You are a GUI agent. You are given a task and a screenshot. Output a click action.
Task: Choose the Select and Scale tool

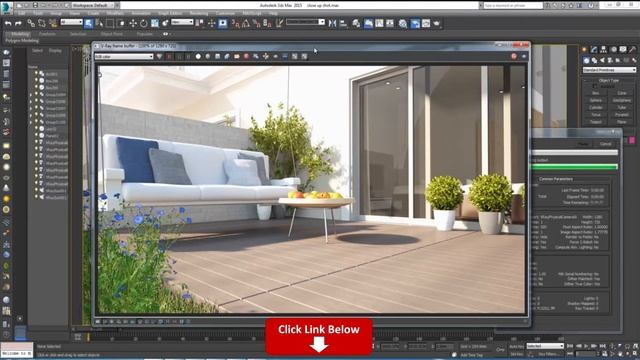[155, 23]
